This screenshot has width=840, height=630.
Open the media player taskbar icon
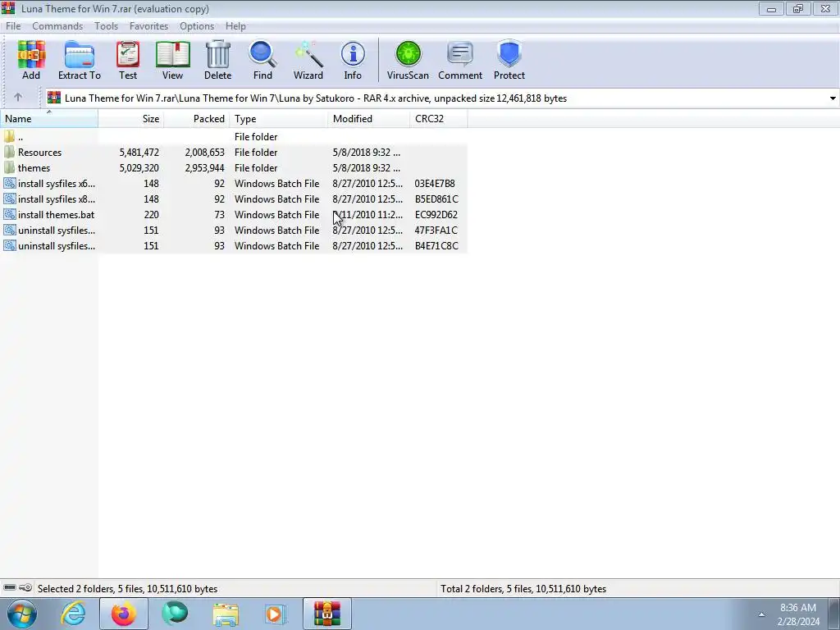click(276, 614)
